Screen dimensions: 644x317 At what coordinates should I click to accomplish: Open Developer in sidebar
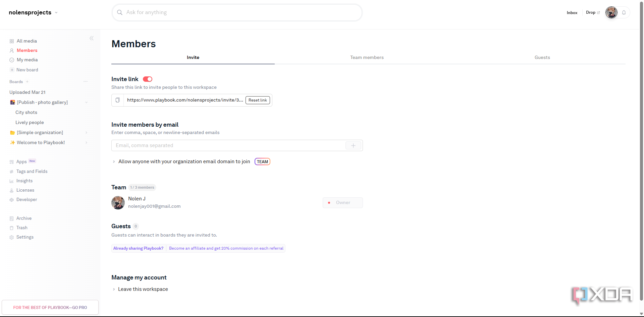26,200
